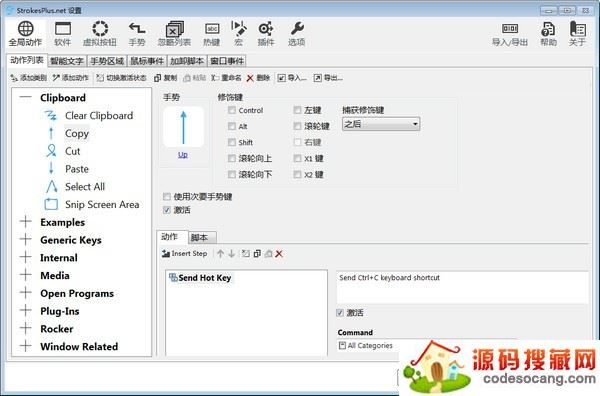600x396 pixels.
Task: Switch to 加卸脚本 tab
Action: 187,61
